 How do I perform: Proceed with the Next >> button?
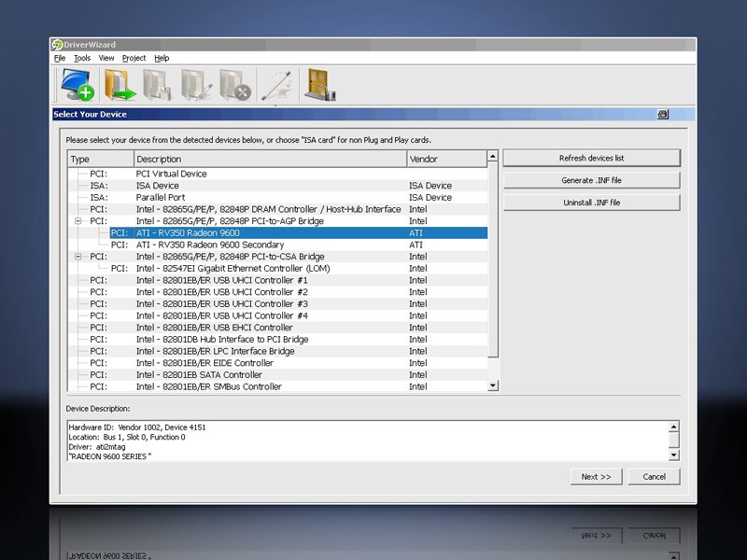point(596,476)
